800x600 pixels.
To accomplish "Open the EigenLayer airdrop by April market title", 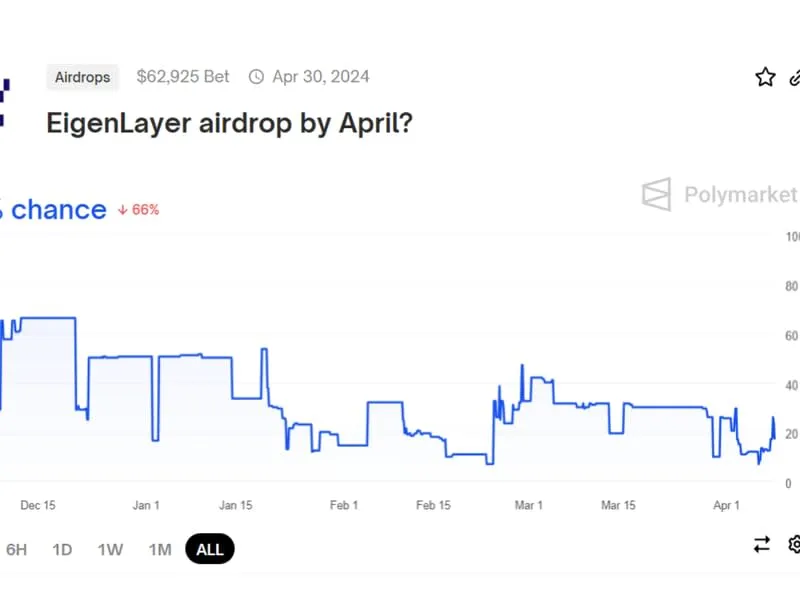I will pos(229,123).
